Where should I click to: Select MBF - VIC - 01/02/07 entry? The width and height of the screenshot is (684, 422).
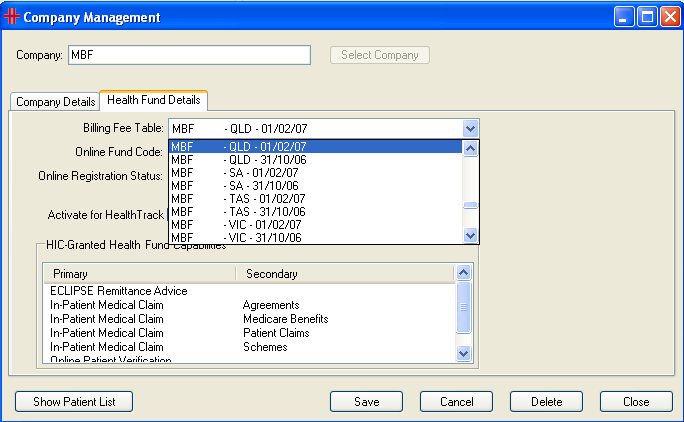pyautogui.click(x=315, y=225)
